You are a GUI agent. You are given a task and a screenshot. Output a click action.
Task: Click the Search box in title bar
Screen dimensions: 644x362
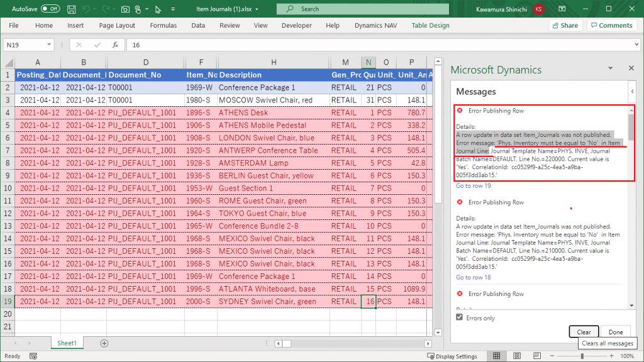pos(363,9)
